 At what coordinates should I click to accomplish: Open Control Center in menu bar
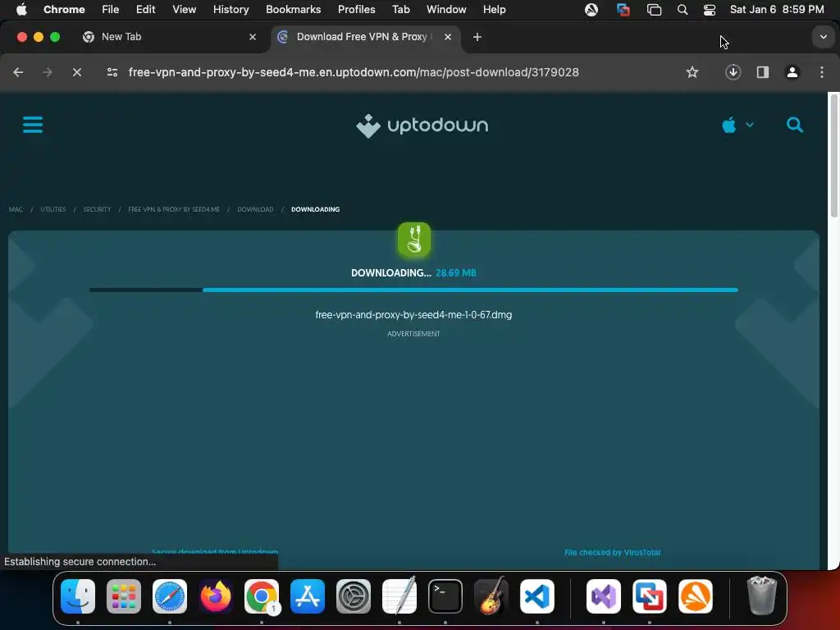(x=710, y=10)
